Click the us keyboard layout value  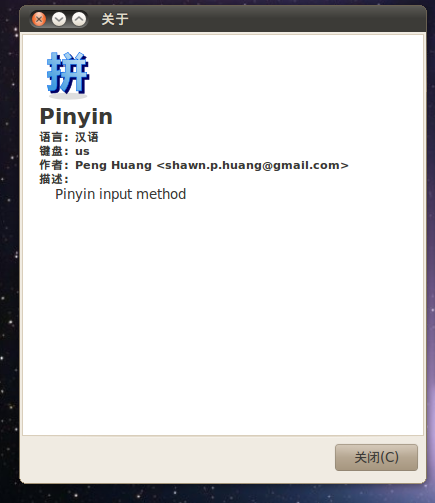pyautogui.click(x=82, y=151)
